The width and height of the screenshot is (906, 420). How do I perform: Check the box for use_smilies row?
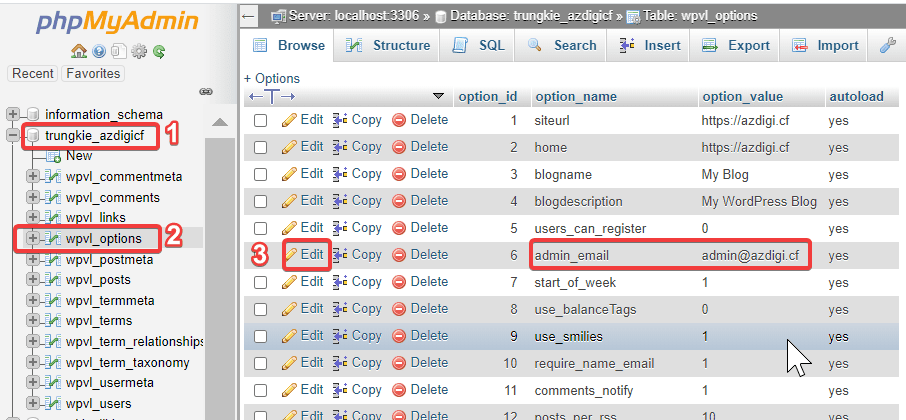[x=261, y=336]
